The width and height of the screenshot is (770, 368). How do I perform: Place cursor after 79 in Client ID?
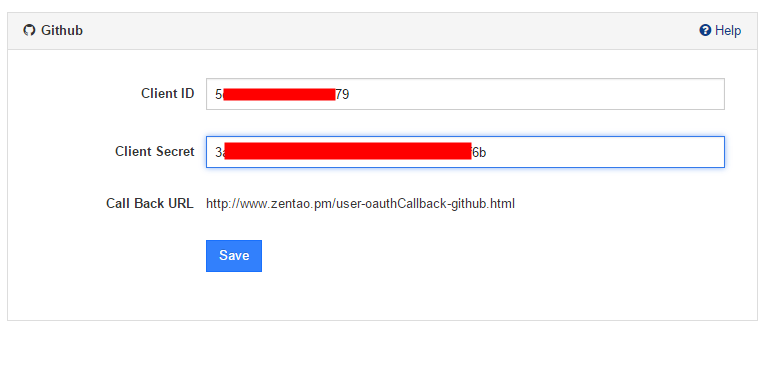coord(350,94)
